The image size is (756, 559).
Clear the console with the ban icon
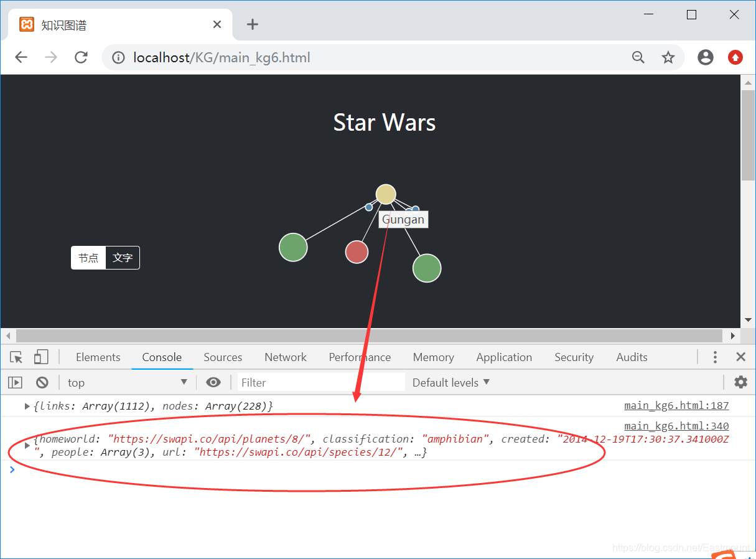(42, 382)
